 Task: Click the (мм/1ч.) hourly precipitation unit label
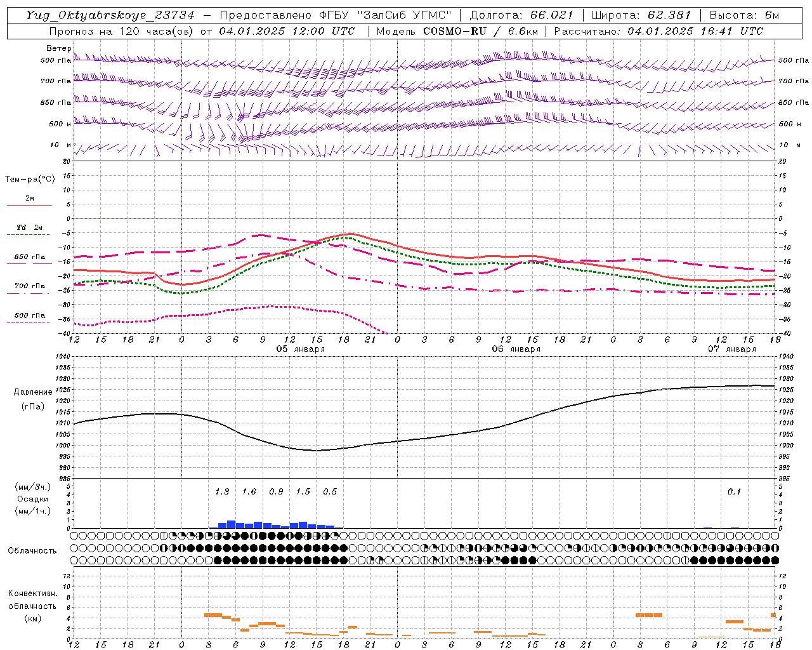32,511
